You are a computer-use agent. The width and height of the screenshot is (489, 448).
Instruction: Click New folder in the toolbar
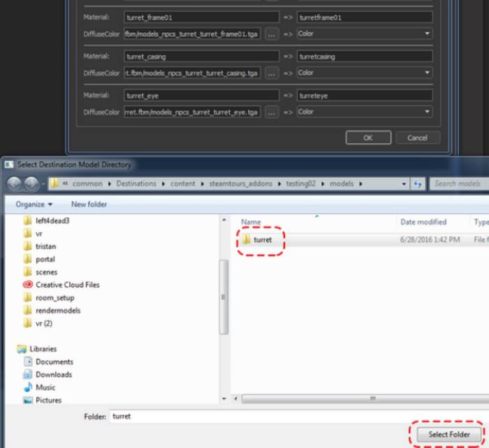(89, 204)
